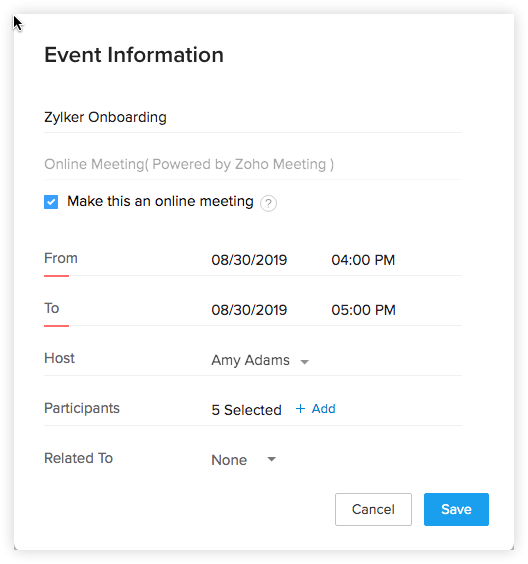Save the event

456,509
